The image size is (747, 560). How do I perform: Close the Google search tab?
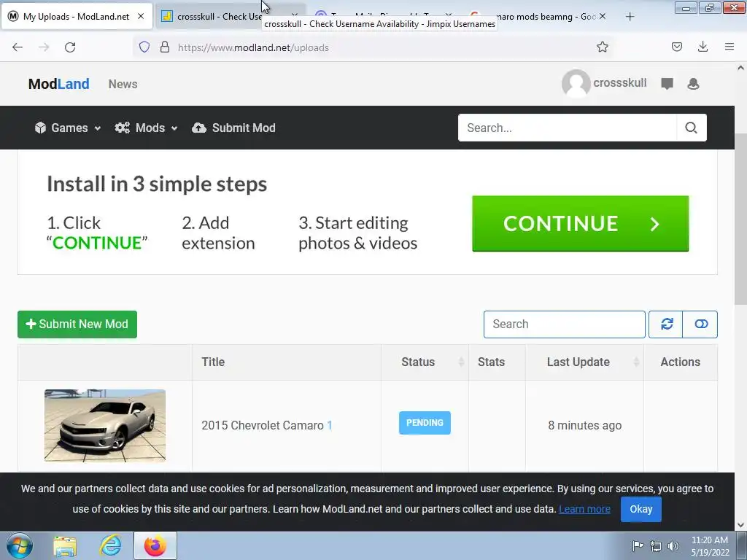pos(603,16)
